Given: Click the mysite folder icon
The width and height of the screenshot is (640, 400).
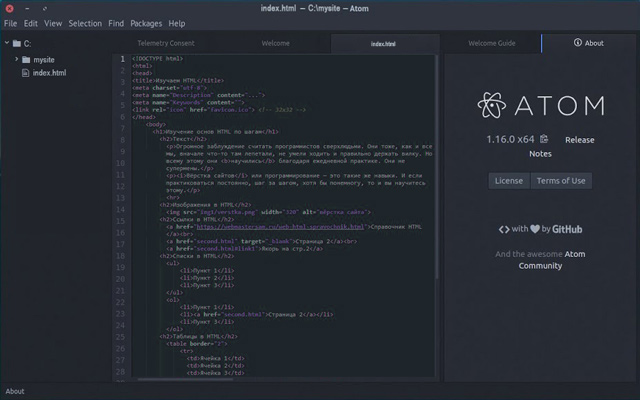Looking at the screenshot, I should point(26,60).
